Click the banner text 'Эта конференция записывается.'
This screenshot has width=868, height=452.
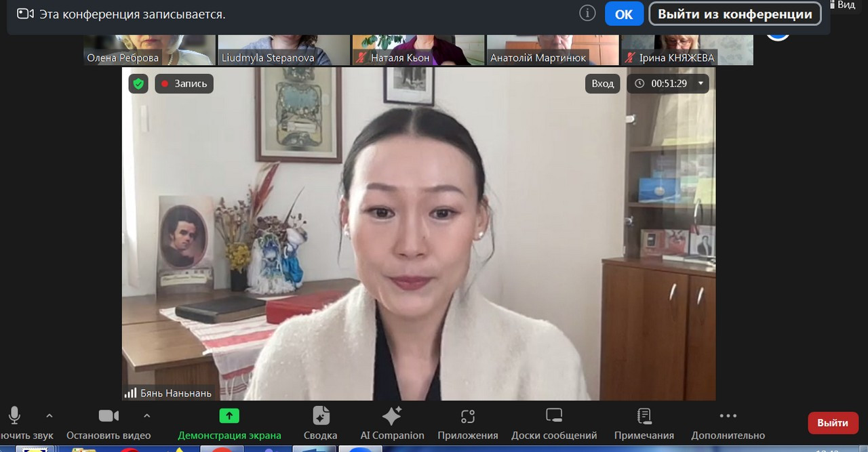(132, 14)
